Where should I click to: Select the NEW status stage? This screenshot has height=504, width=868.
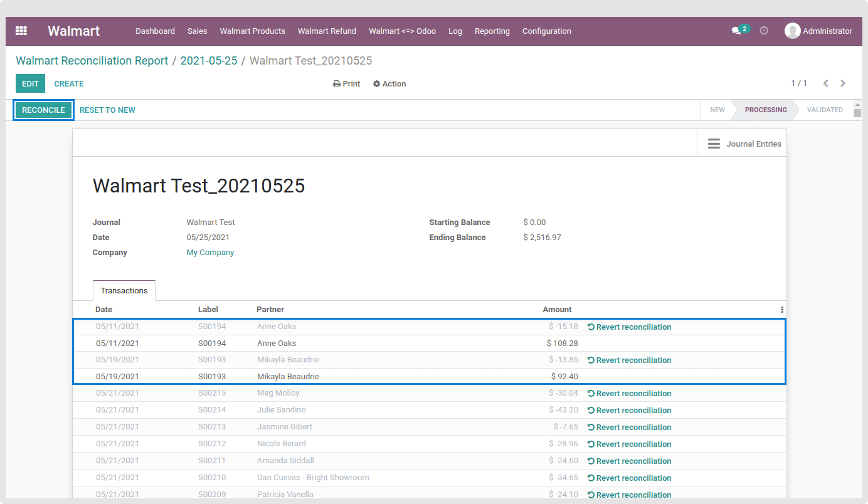click(x=717, y=110)
